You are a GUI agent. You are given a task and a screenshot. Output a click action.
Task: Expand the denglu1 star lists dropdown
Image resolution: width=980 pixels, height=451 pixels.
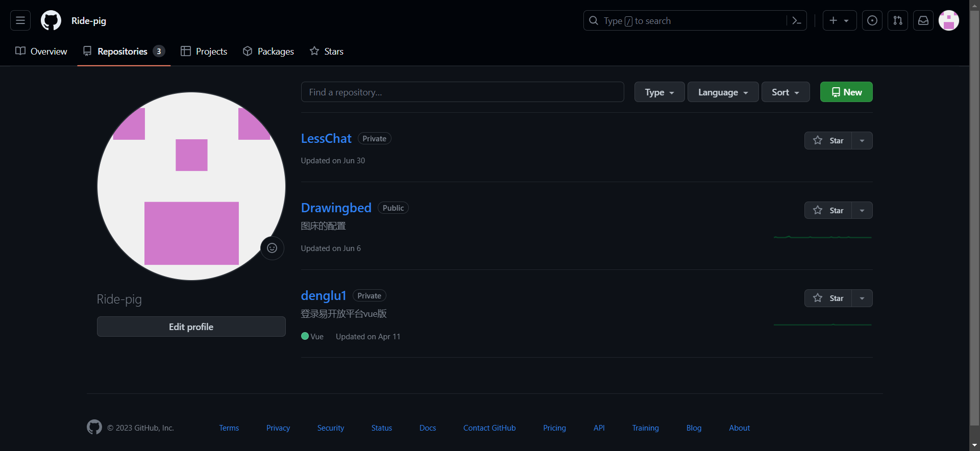[x=862, y=298]
